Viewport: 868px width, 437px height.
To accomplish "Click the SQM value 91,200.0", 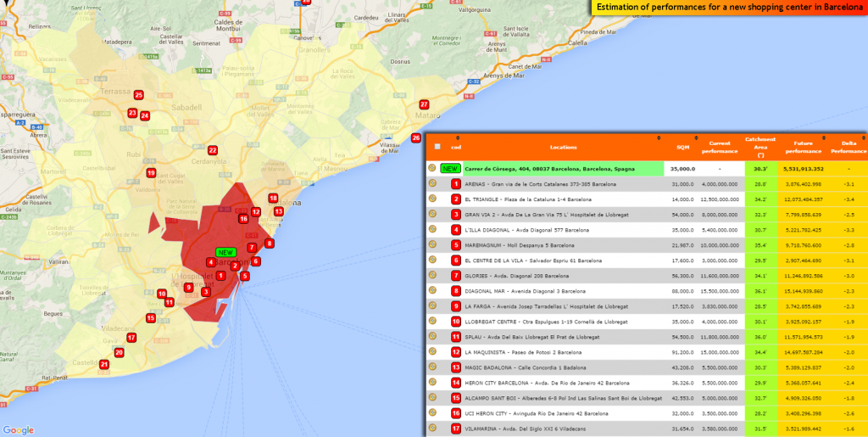I will tap(682, 352).
